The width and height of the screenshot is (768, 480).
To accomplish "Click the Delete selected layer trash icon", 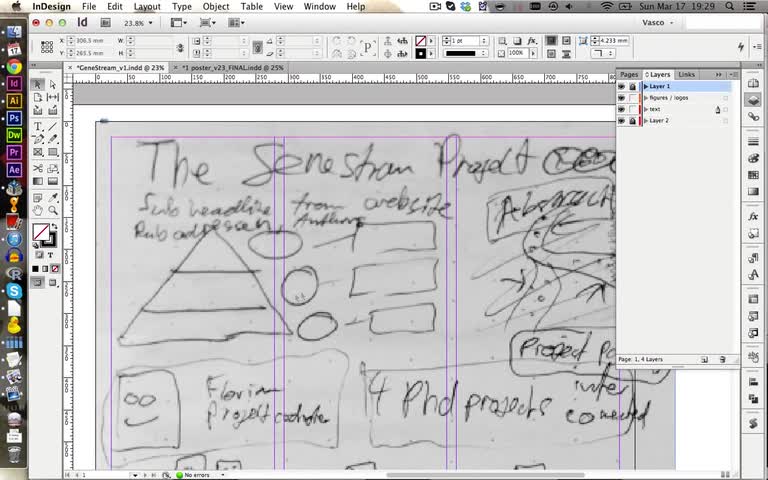I will point(722,360).
